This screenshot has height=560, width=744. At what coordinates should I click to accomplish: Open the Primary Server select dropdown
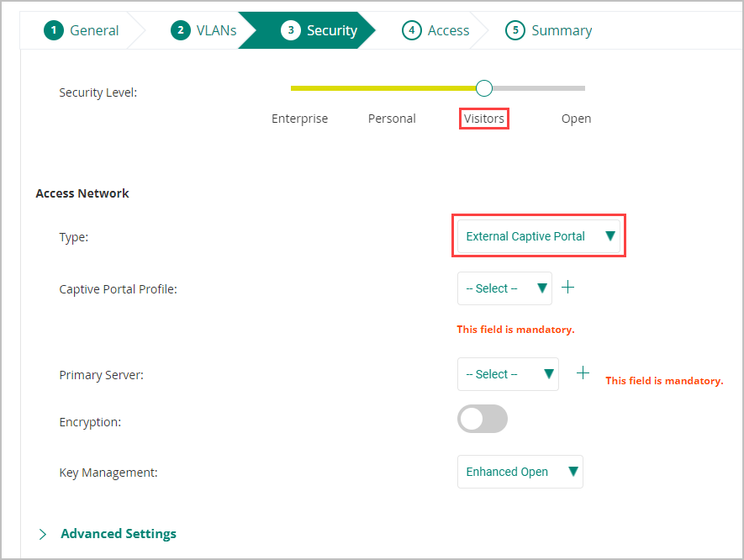pyautogui.click(x=508, y=374)
